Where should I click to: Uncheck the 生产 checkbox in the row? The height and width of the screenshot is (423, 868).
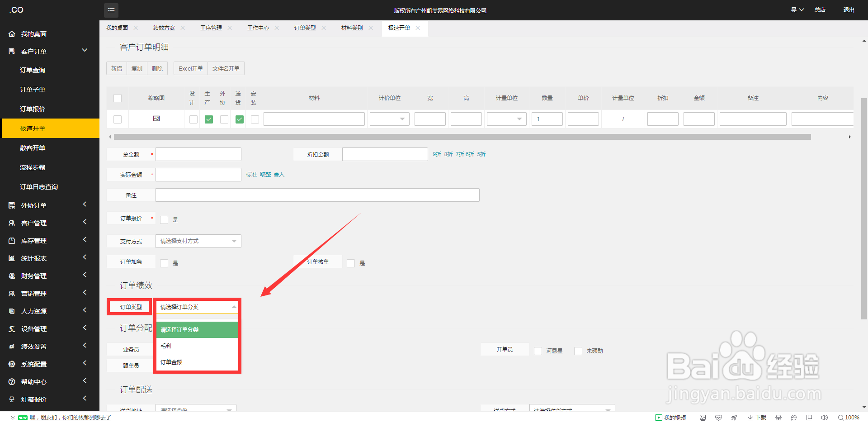click(x=209, y=119)
